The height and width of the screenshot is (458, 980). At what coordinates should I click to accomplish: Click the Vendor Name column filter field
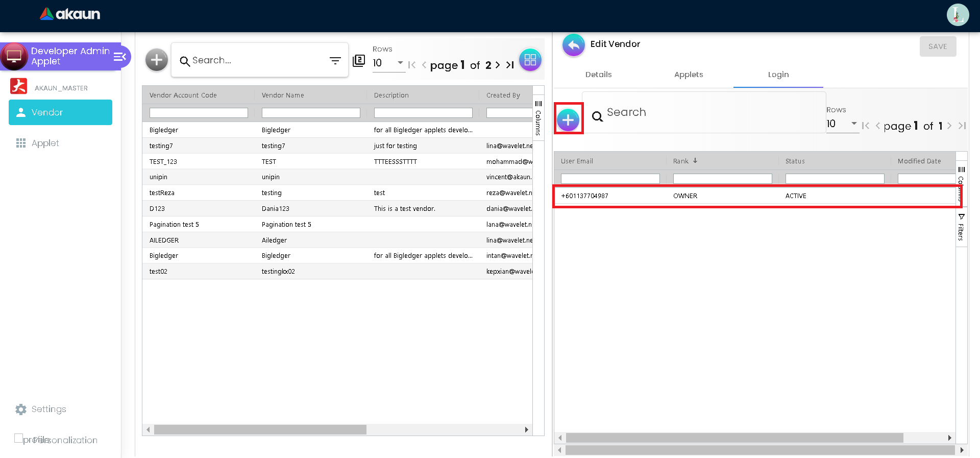[x=310, y=113]
